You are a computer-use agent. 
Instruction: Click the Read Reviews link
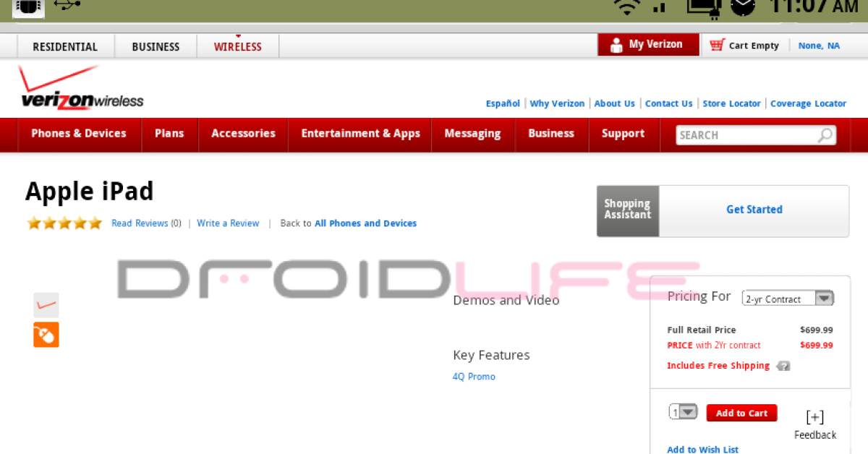pos(140,223)
